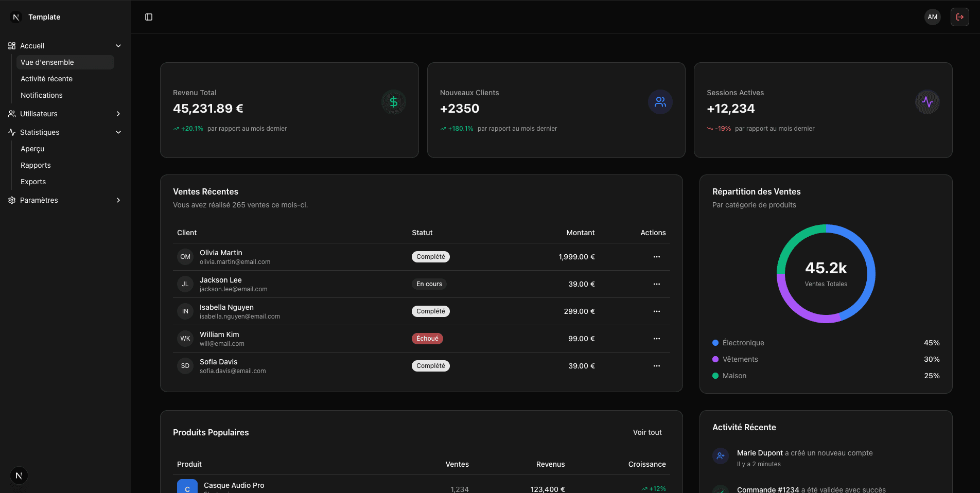
Task: Click the Voir tout link
Action: (647, 432)
